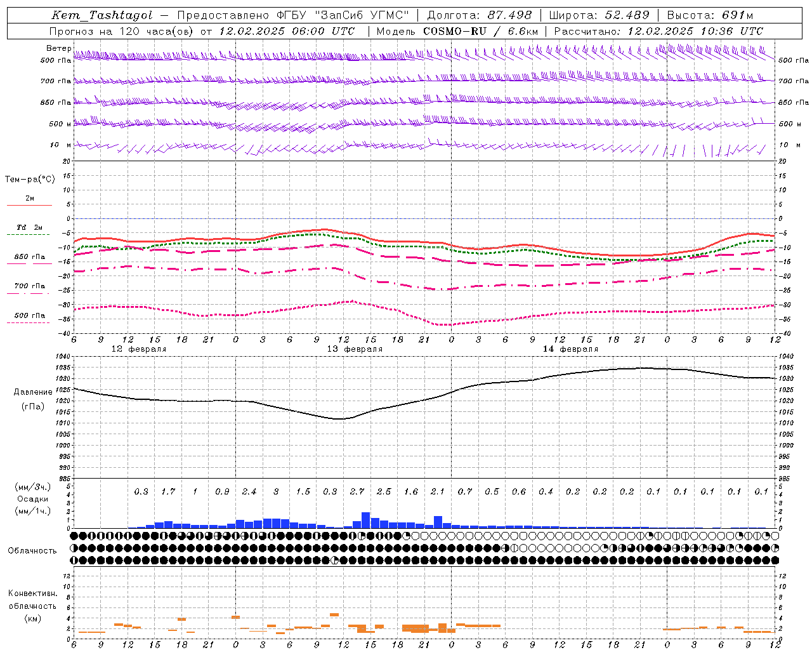Click the 'Td 2м' dew point legend entry
The width and height of the screenshot is (812, 650).
coord(30,227)
